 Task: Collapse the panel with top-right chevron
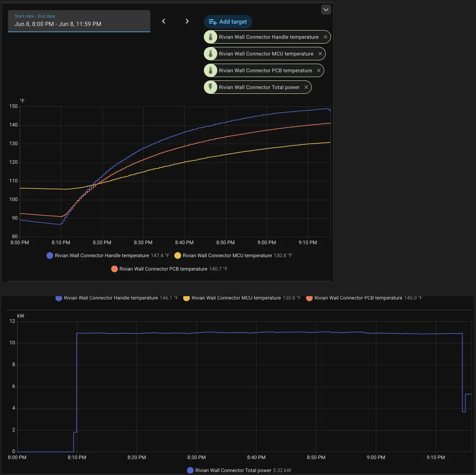coord(326,10)
